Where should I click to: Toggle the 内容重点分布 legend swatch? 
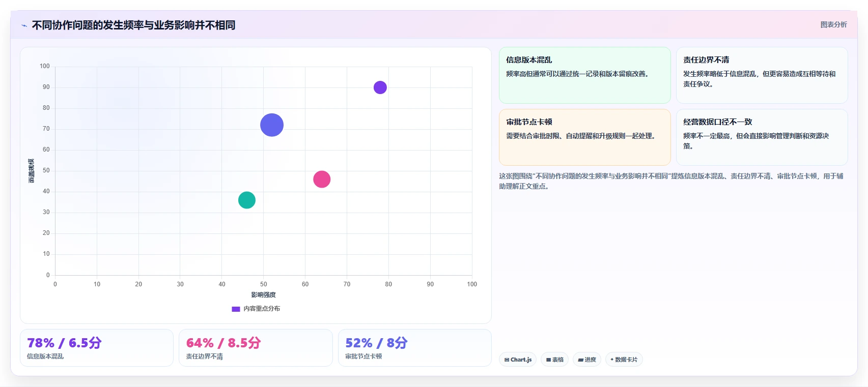pyautogui.click(x=236, y=309)
